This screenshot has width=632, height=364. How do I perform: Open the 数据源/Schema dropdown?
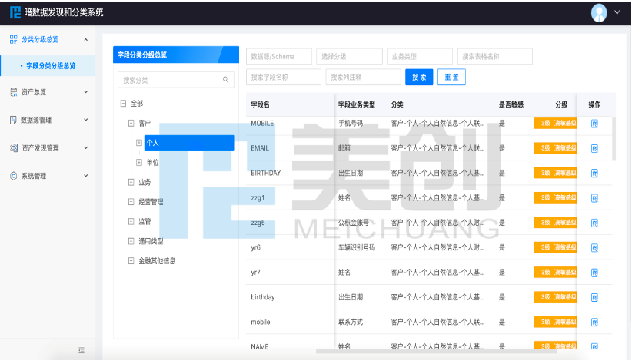(x=279, y=56)
